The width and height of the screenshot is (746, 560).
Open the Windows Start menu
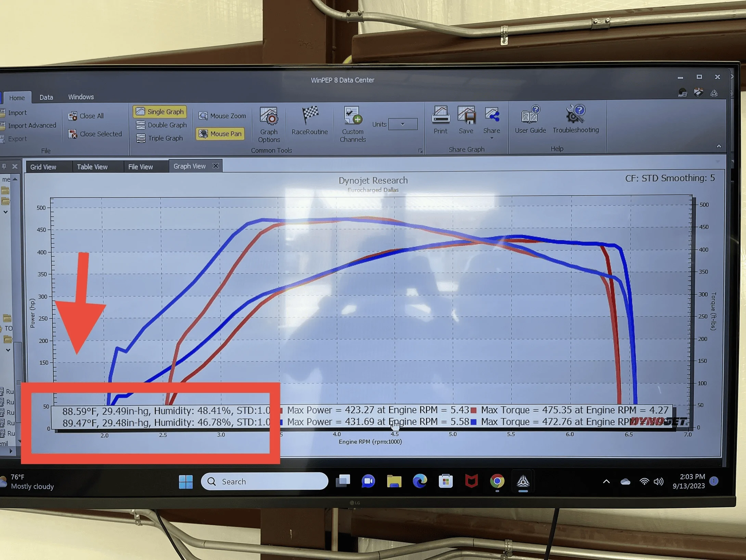(x=186, y=482)
